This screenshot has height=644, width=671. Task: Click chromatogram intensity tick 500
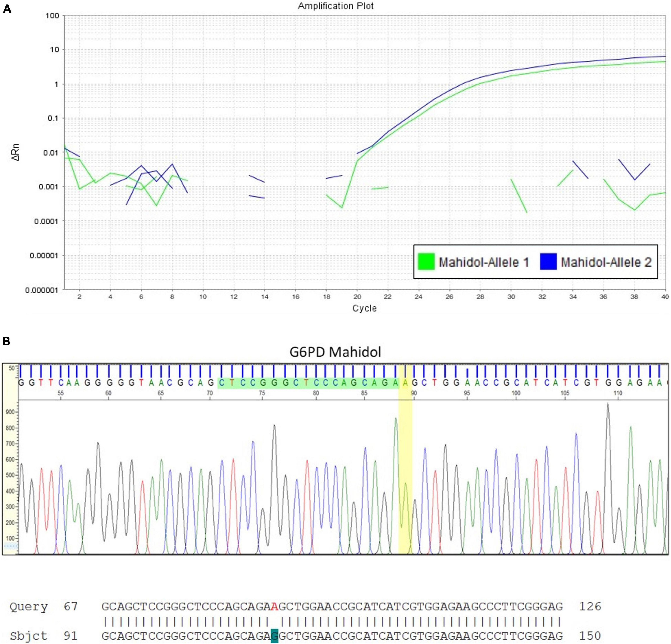pyautogui.click(x=10, y=475)
